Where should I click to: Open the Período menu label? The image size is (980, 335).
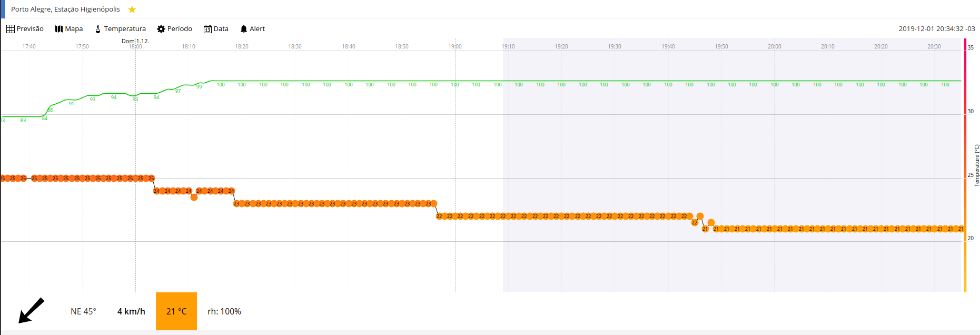[180, 29]
